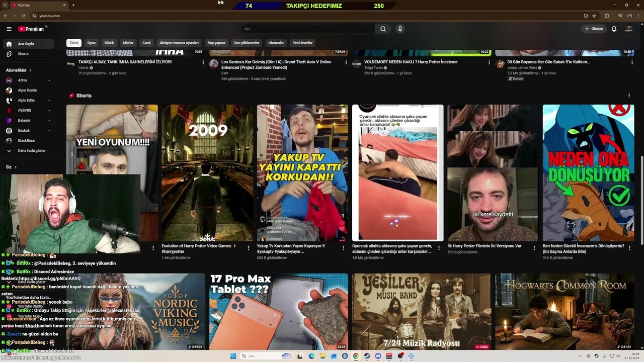
Task: Open the BlackRose channel avatar
Action: pyautogui.click(x=9, y=141)
